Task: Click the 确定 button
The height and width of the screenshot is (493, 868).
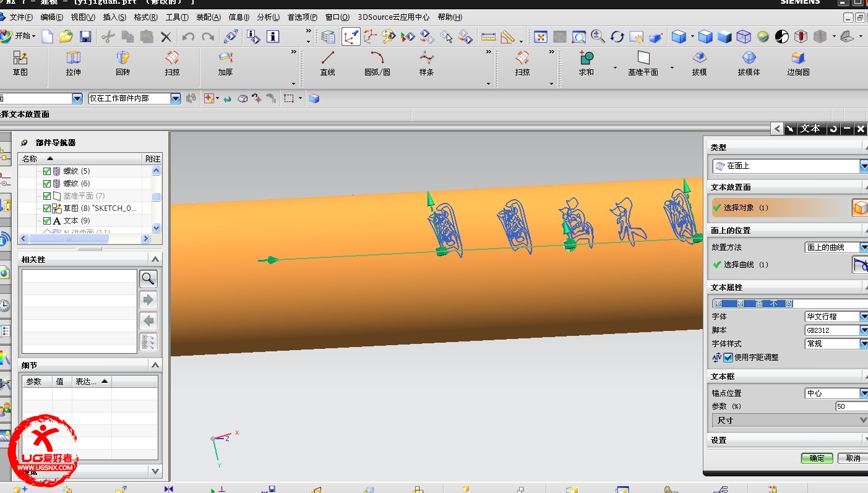Action: click(817, 458)
